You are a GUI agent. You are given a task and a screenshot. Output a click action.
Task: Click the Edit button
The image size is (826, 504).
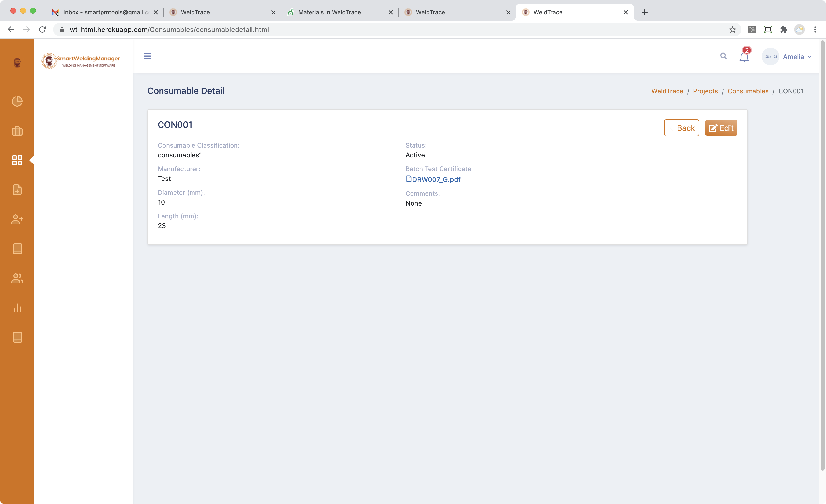[x=721, y=128]
